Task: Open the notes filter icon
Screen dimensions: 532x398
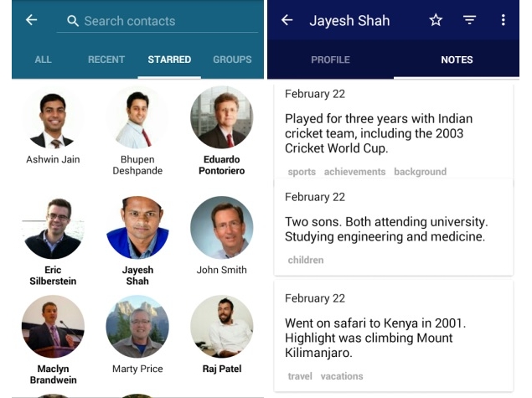Action: point(469,20)
